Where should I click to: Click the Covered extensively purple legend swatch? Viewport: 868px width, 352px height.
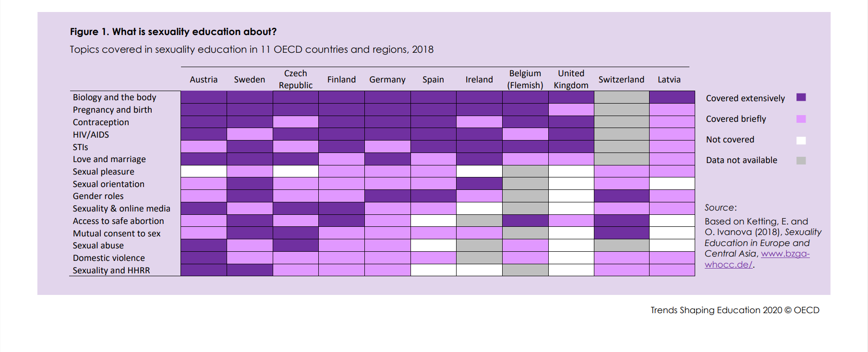pos(801,97)
